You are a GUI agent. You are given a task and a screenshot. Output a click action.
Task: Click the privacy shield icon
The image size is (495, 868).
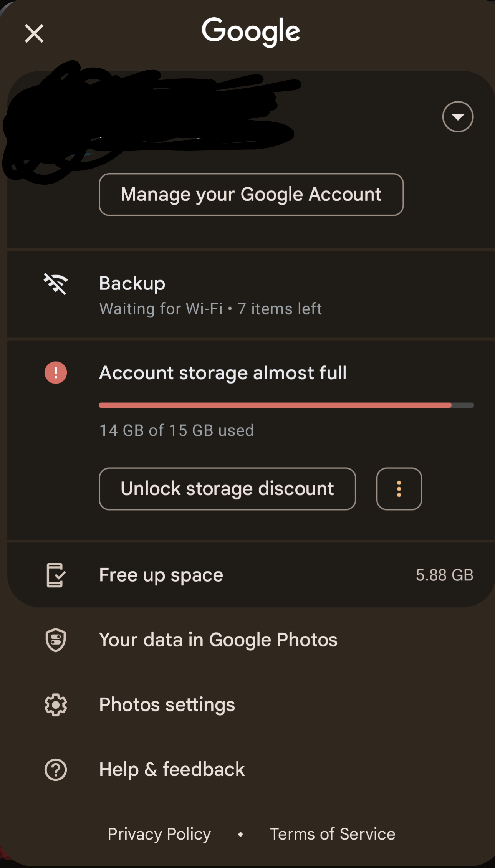tap(56, 640)
